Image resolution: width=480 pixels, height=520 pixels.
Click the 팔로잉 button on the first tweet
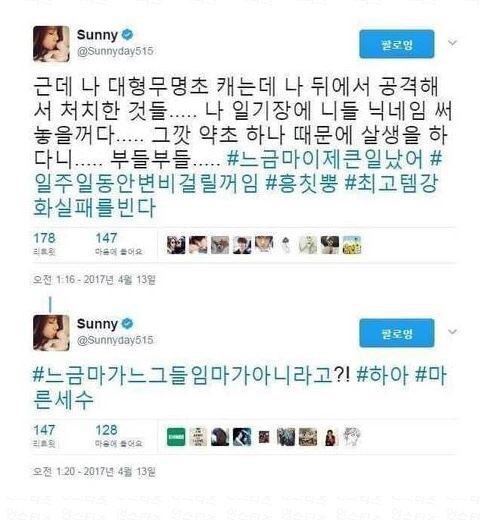(397, 44)
